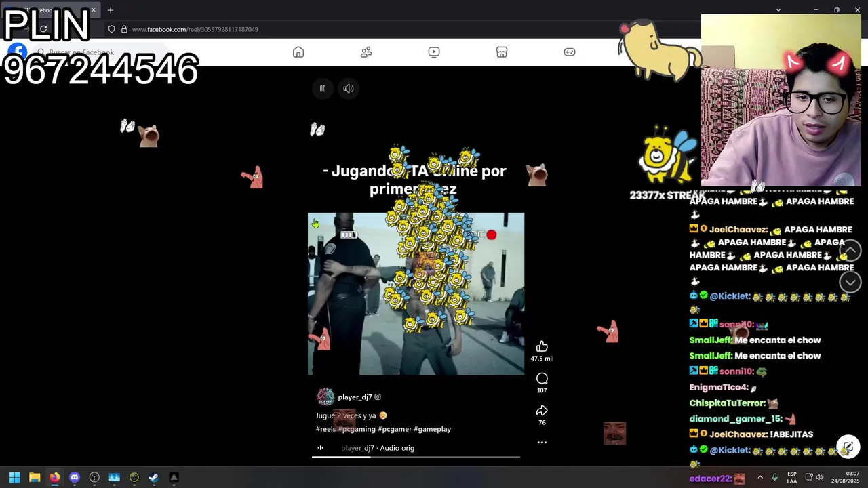Click the #pcgamer hashtag

click(x=394, y=429)
